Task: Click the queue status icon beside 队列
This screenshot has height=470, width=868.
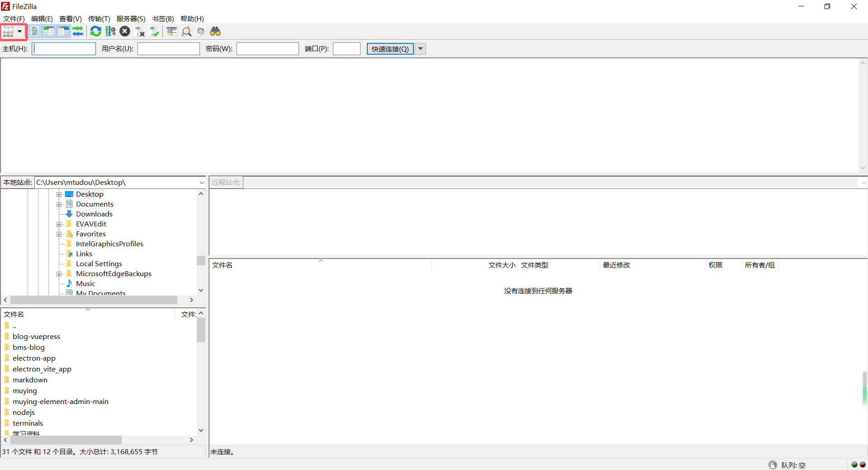Action: [773, 465]
